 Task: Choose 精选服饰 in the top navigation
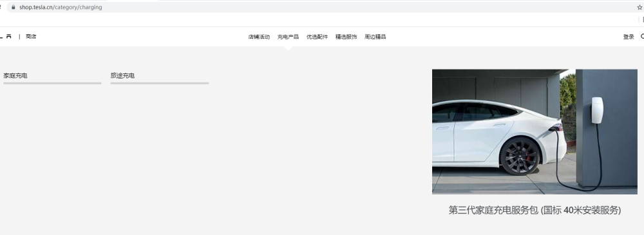tap(346, 37)
